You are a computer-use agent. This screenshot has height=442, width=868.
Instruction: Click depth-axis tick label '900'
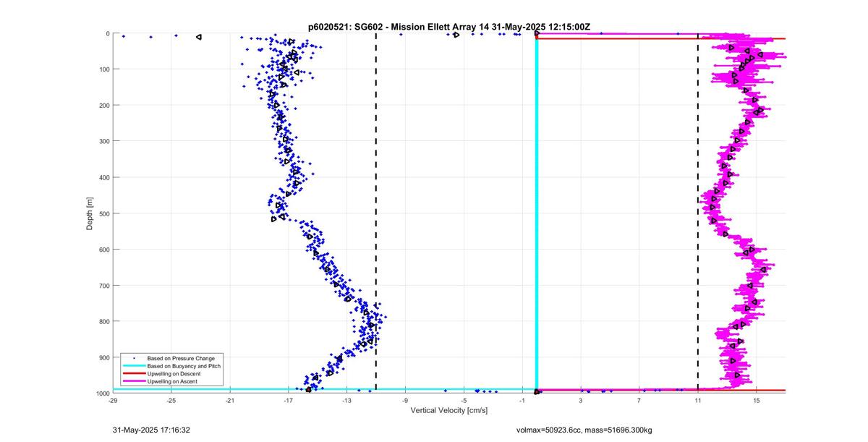104,357
